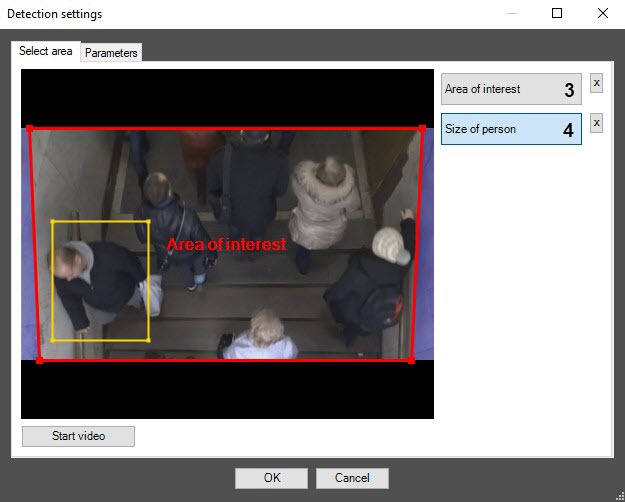Screen dimensions: 625x502
Task: Select the Size of person list entry
Action: pos(497,129)
